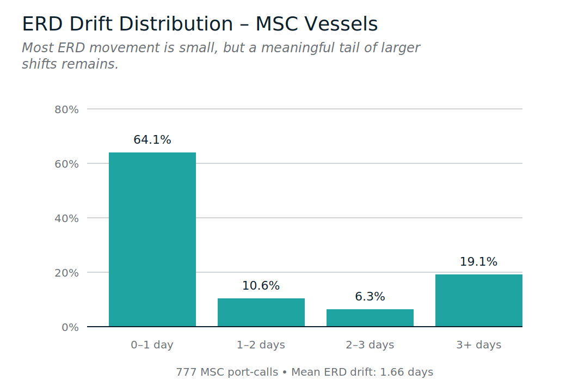Click the 777 MSC port-calls footnote
Image resolution: width=566 pixels, height=392 pixels.
305,372
